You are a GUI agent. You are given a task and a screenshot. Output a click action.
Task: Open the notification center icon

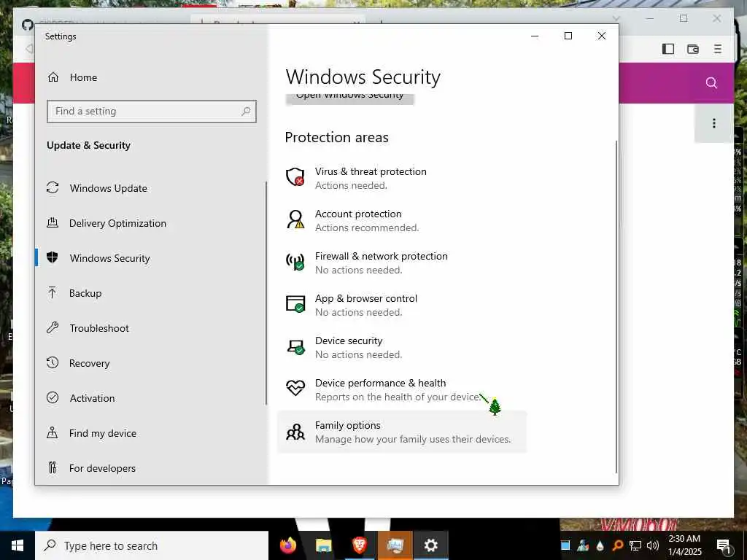coord(723,545)
